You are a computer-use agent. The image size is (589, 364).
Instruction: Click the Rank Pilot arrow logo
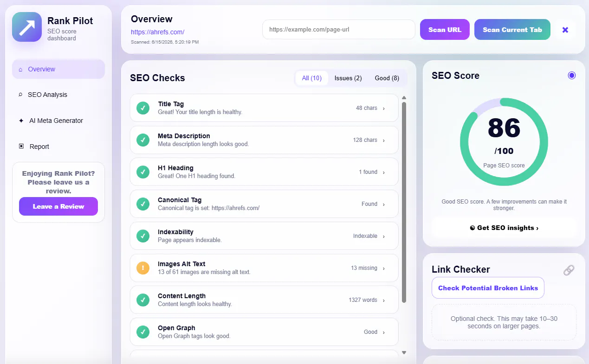[27, 27]
